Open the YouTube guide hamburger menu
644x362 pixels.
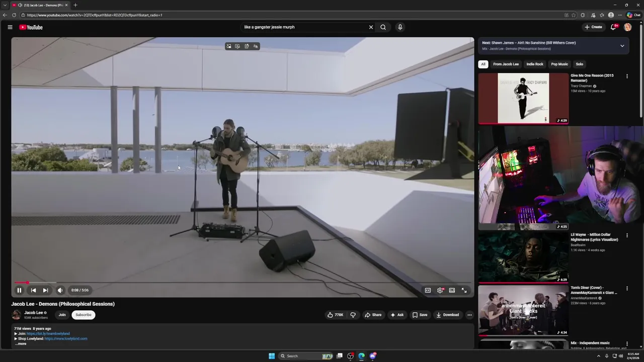click(x=10, y=27)
